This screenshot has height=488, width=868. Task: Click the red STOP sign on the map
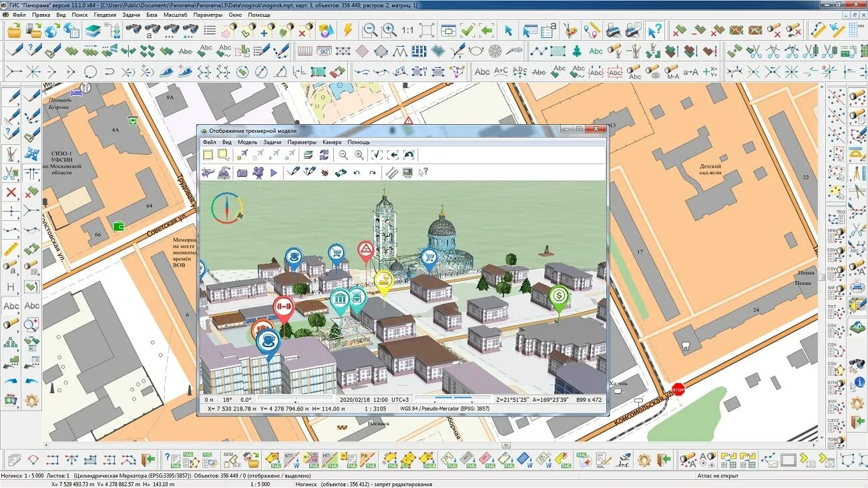click(x=678, y=389)
